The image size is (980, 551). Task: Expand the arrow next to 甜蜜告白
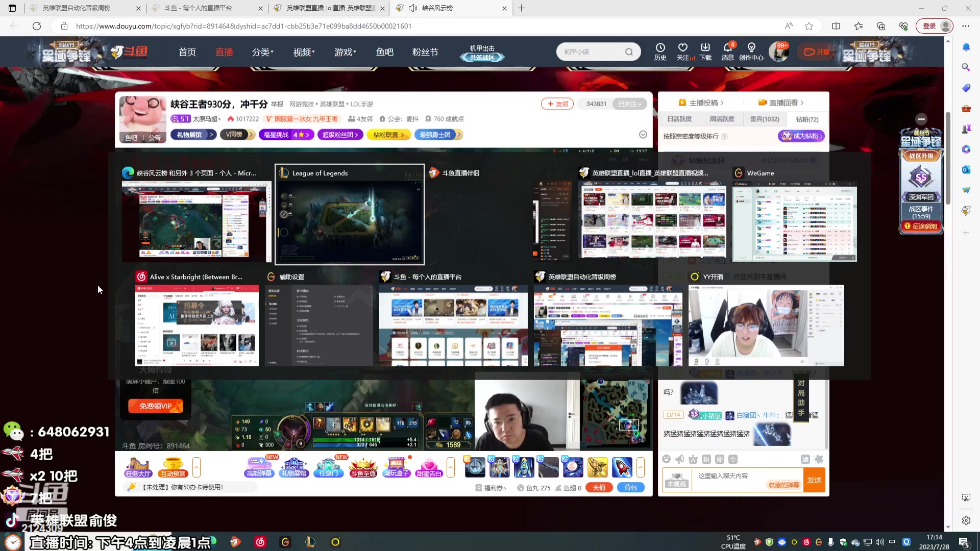pyautogui.click(x=451, y=467)
